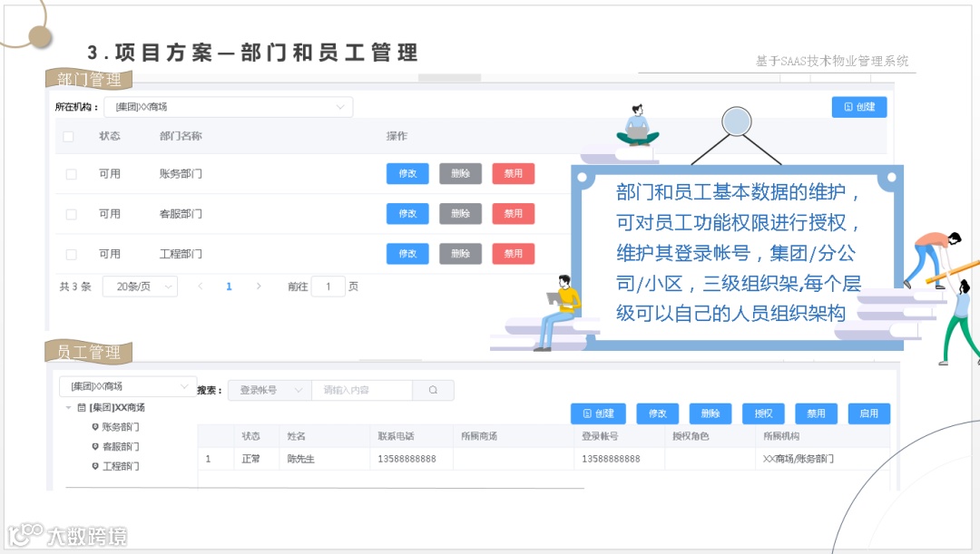Toggle the select-all checkbox in department table header

[69, 136]
